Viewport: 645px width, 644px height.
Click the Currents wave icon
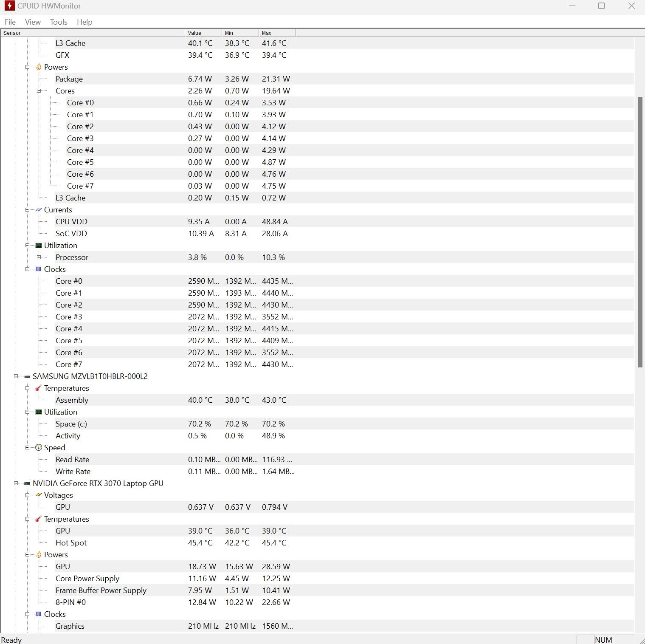(x=39, y=210)
